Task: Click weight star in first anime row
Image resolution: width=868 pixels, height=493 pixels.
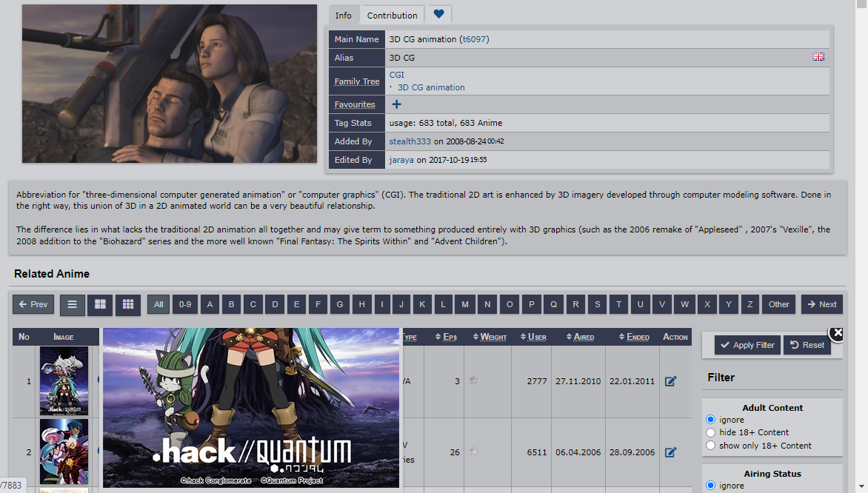Action: tap(474, 380)
